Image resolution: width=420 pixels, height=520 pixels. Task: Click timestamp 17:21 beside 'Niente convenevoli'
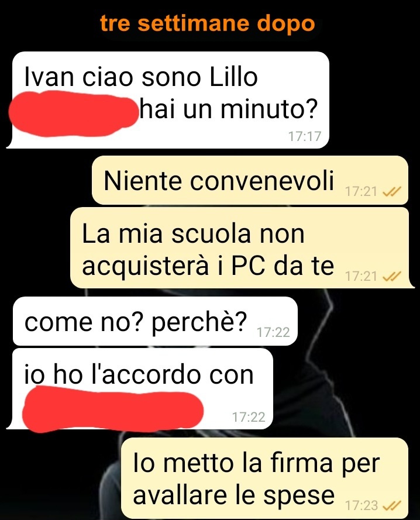click(x=361, y=191)
